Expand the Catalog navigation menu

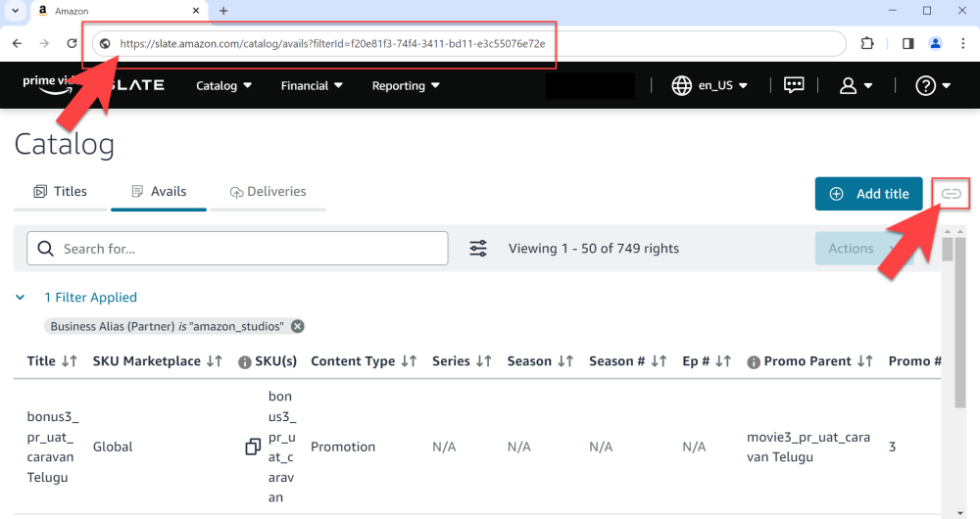click(224, 85)
